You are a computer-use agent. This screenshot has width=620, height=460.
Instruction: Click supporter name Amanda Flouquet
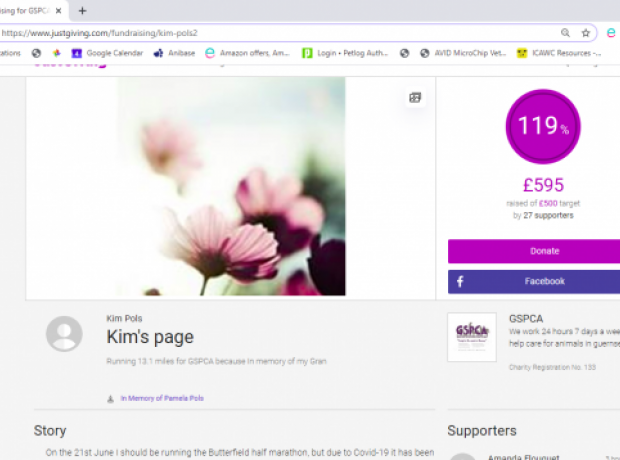click(524, 457)
